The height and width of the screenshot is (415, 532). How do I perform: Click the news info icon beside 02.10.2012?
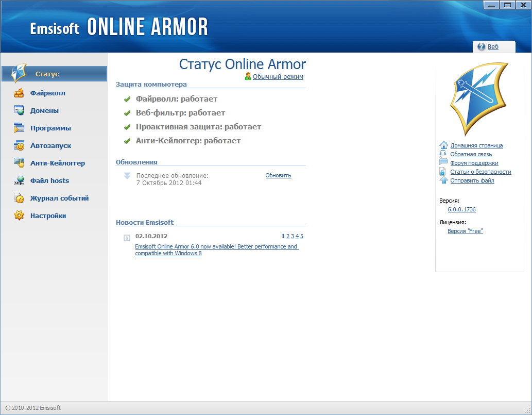(x=127, y=238)
